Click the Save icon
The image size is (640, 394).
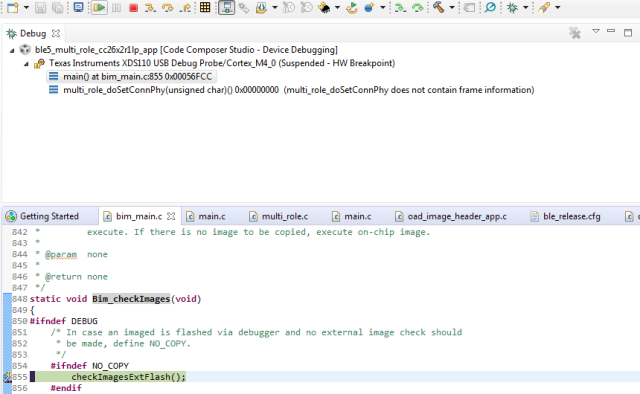(x=40, y=7)
